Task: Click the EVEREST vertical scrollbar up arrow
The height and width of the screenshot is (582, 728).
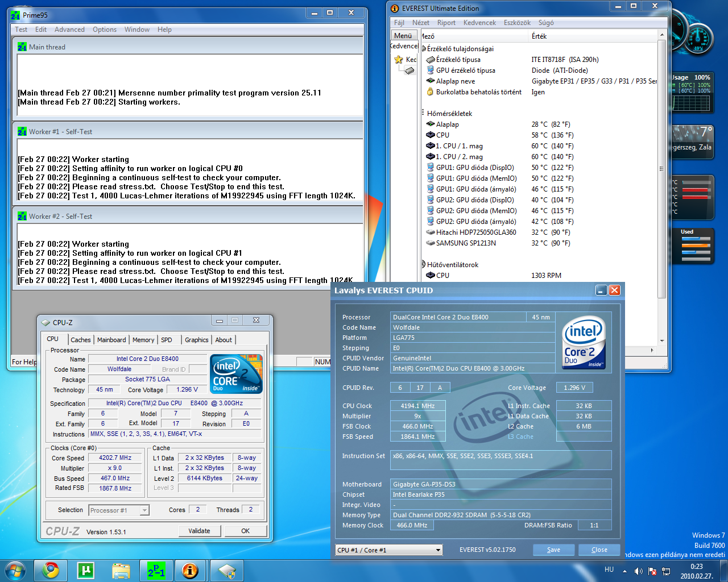Action: [661, 35]
